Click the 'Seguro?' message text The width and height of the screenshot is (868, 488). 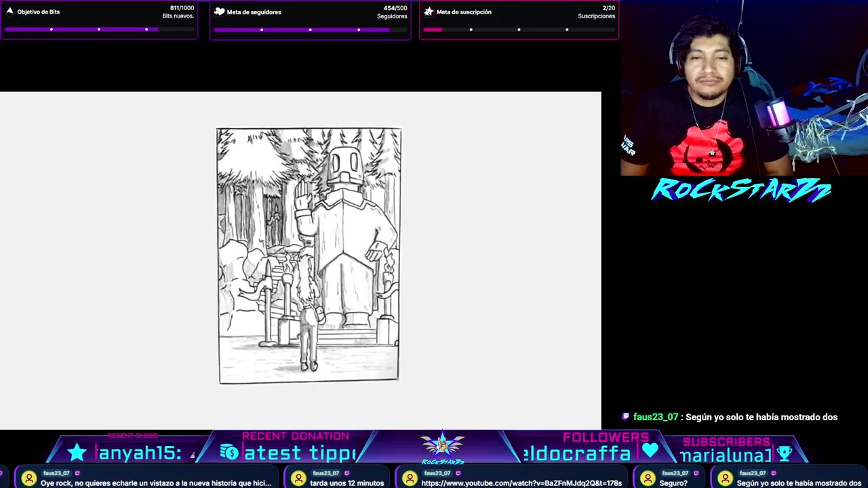click(673, 483)
